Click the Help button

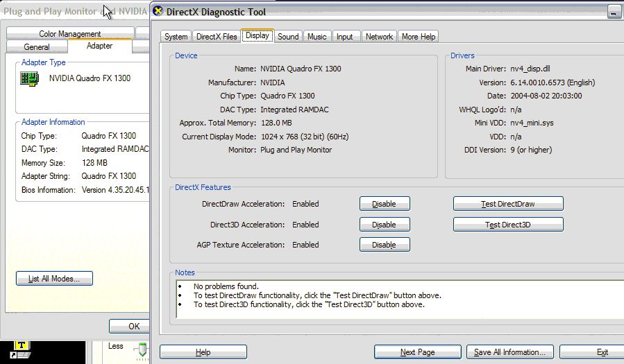point(203,352)
